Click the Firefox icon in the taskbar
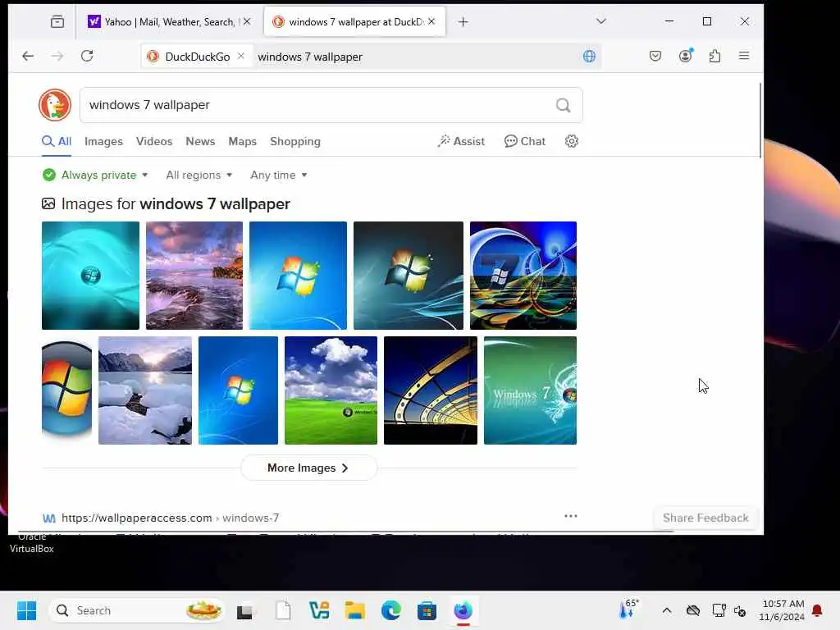 coord(463,610)
